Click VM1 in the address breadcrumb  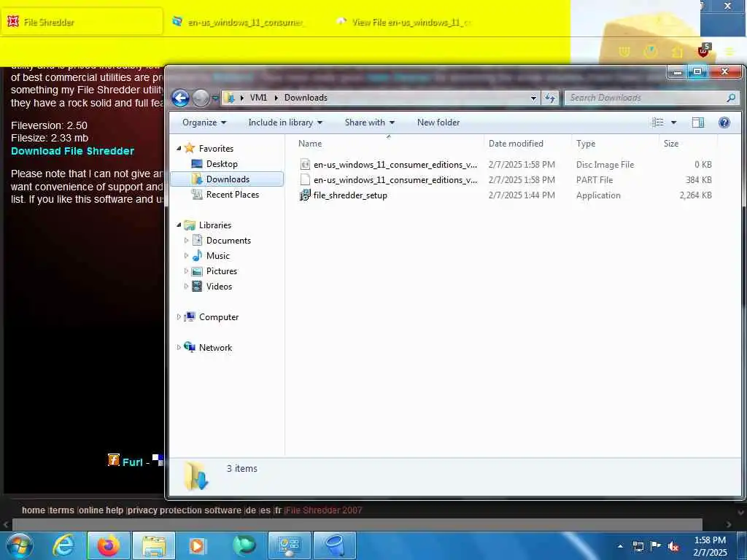click(258, 98)
